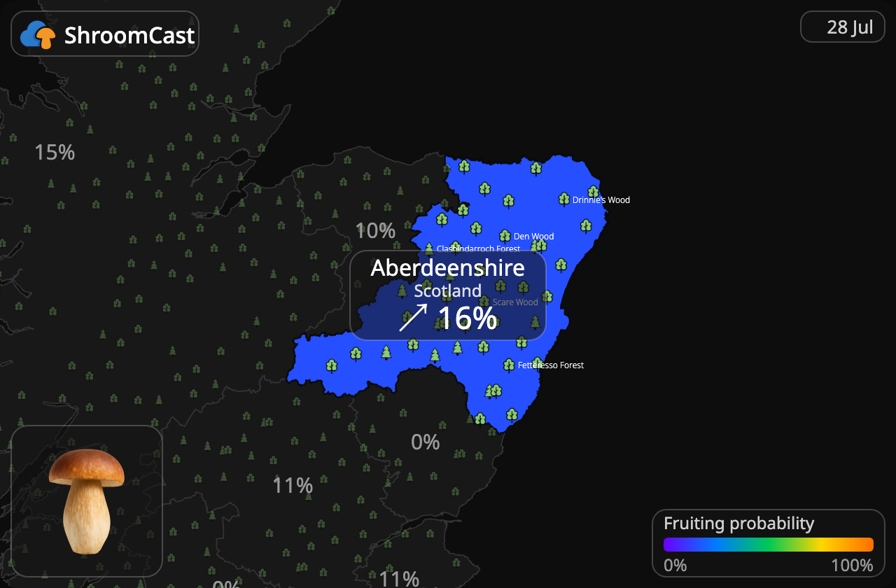Viewport: 896px width, 588px height.
Task: Click the ShroomCast cloud mushroom logo icon
Action: (38, 34)
